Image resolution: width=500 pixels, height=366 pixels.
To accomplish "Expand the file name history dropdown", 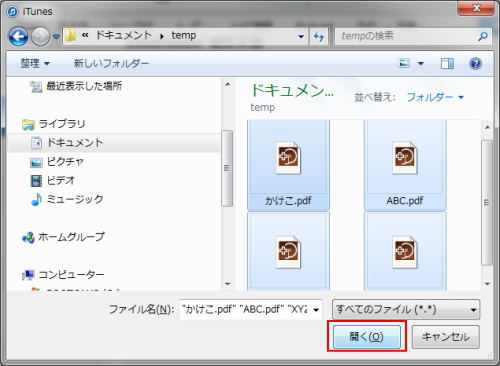I will tap(316, 310).
